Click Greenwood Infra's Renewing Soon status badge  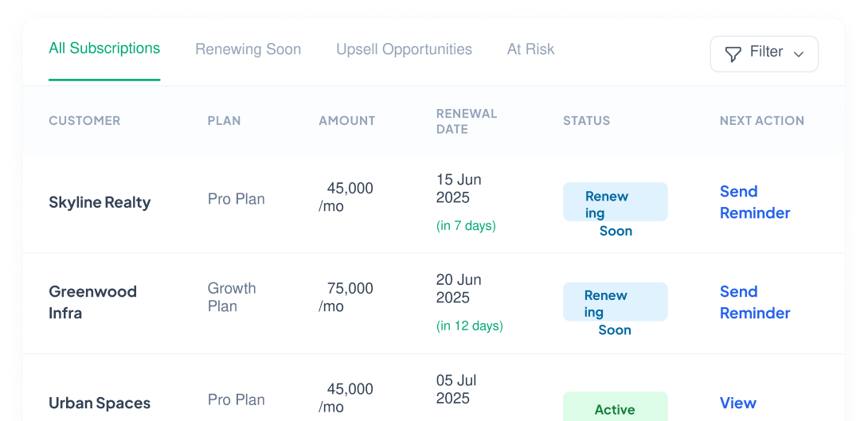tap(615, 302)
